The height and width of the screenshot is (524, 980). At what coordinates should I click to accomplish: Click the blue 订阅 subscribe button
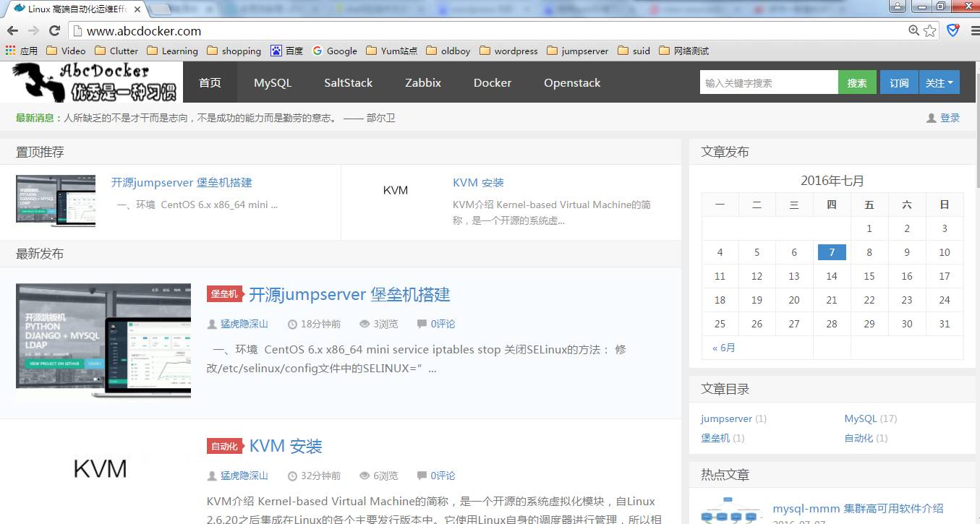point(899,82)
